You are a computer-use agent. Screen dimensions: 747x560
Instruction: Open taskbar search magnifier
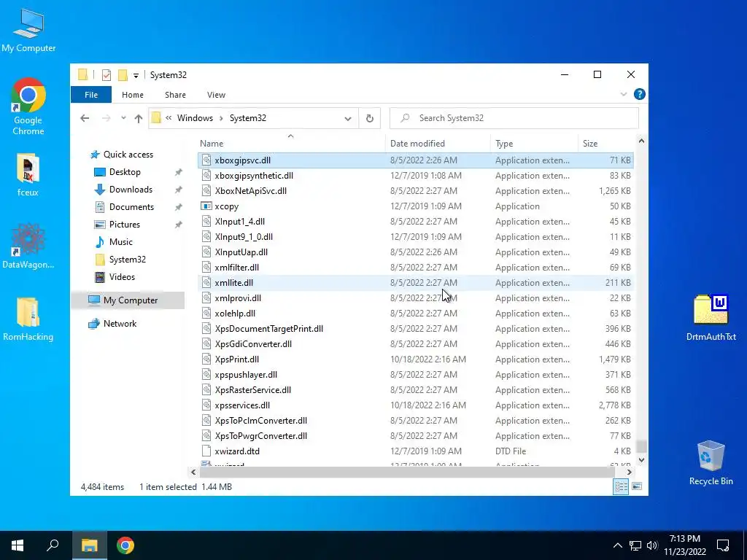53,545
